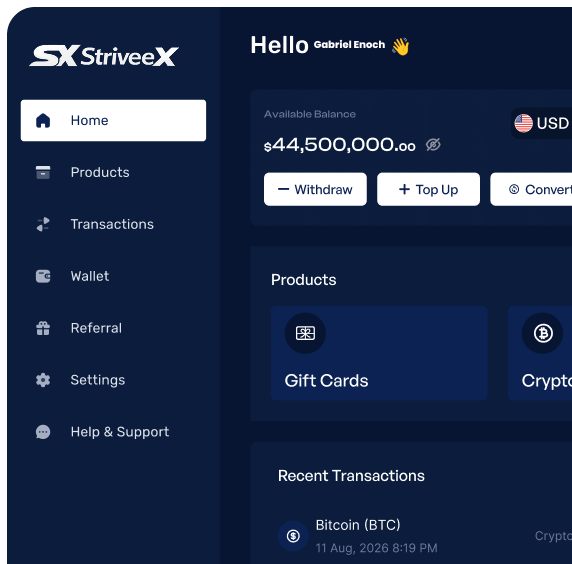Click the Settings gear icon
572x564 pixels.
[x=43, y=380]
